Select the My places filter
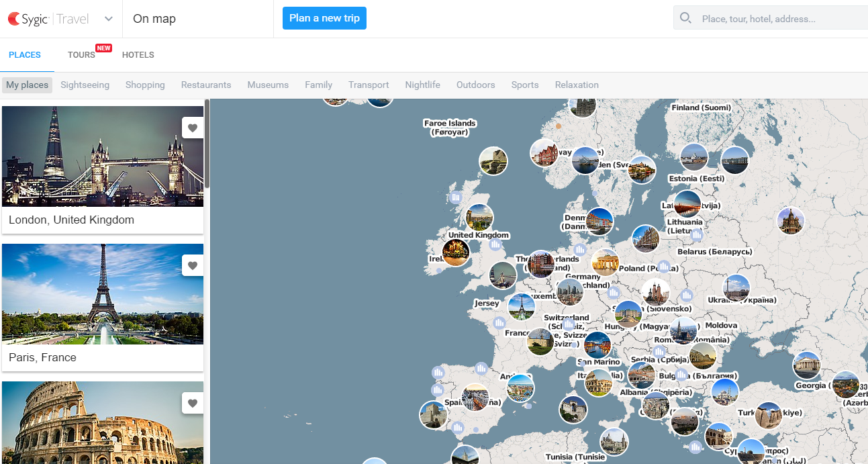 (28, 85)
